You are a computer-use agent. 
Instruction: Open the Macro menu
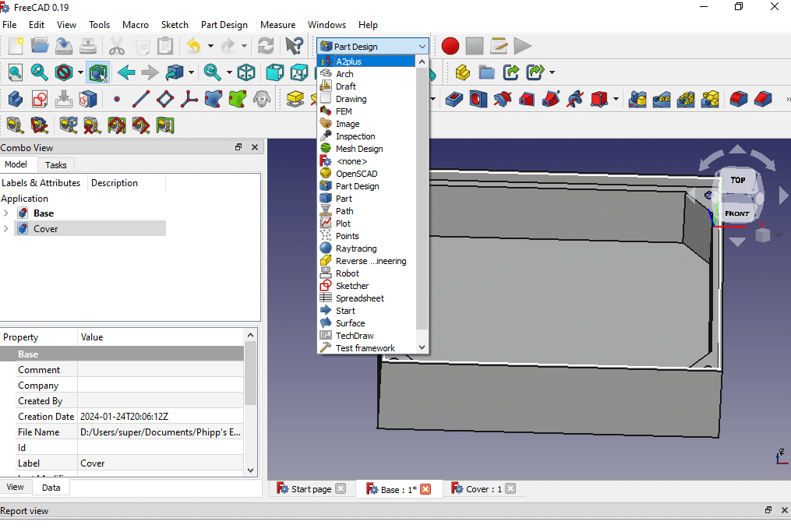click(135, 25)
